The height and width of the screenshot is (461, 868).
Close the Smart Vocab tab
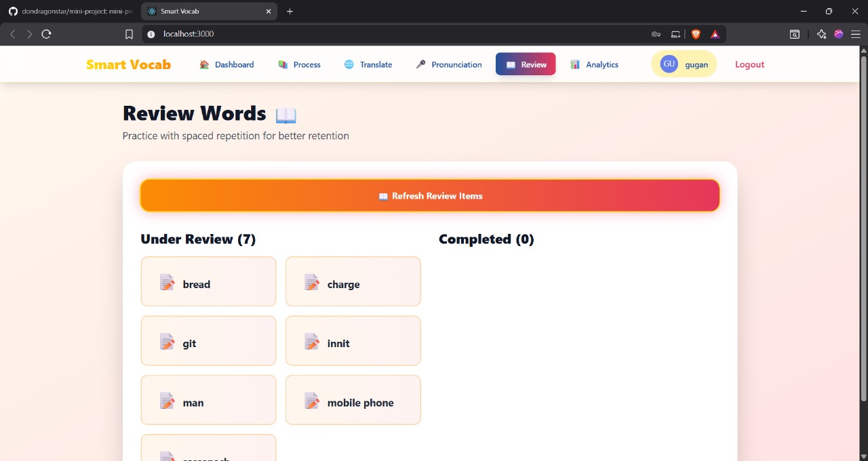(269, 12)
